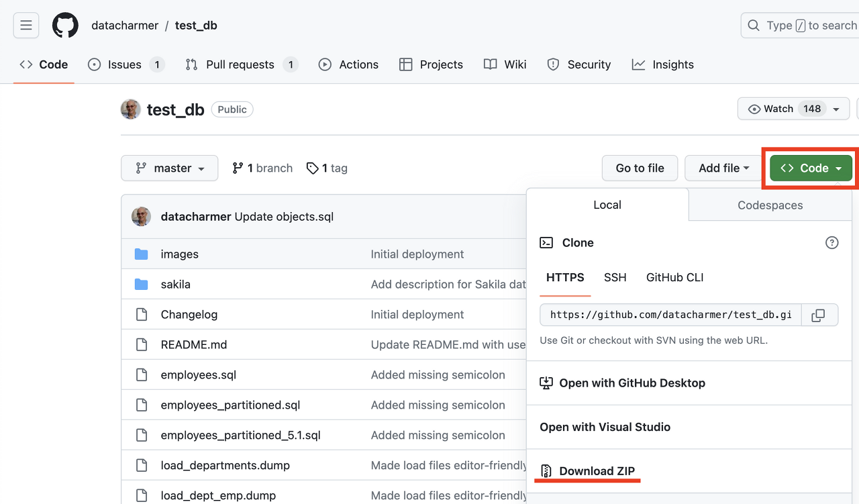
Task: Open the Add description for Sakila commit message
Action: click(448, 285)
